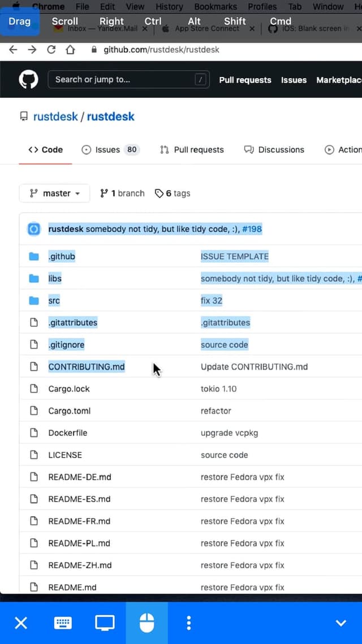362x644 pixels.
Task: Open the master branch dropdown
Action: coord(55,194)
